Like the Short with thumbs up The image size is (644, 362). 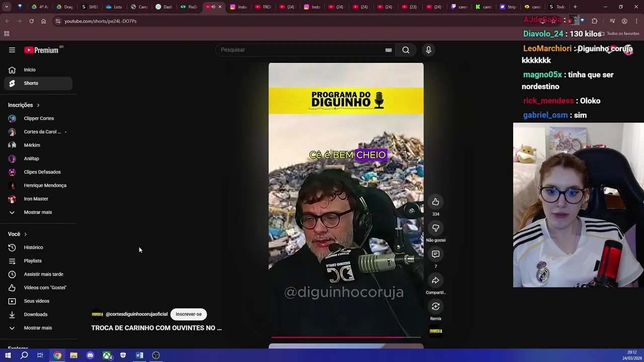(x=436, y=202)
